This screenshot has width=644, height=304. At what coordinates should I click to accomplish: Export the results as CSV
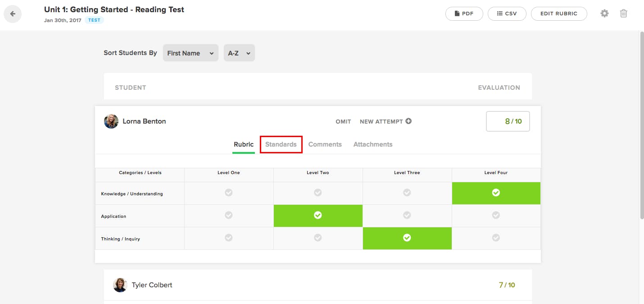pos(507,14)
